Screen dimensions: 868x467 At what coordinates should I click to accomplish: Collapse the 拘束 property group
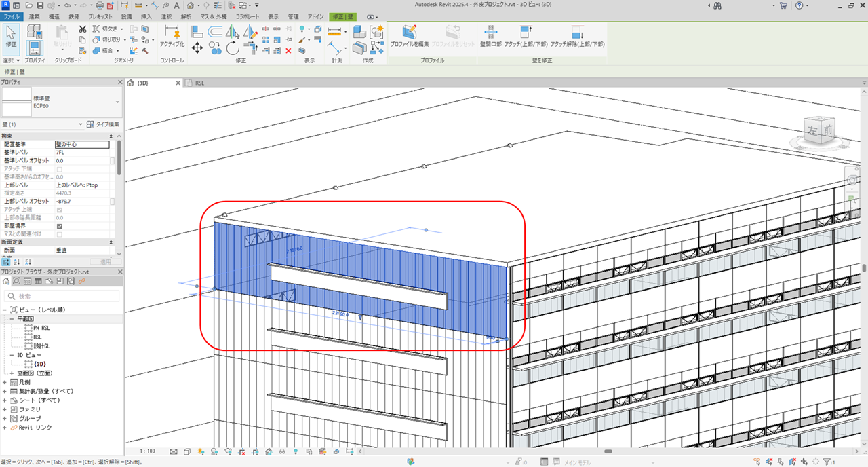click(x=111, y=136)
